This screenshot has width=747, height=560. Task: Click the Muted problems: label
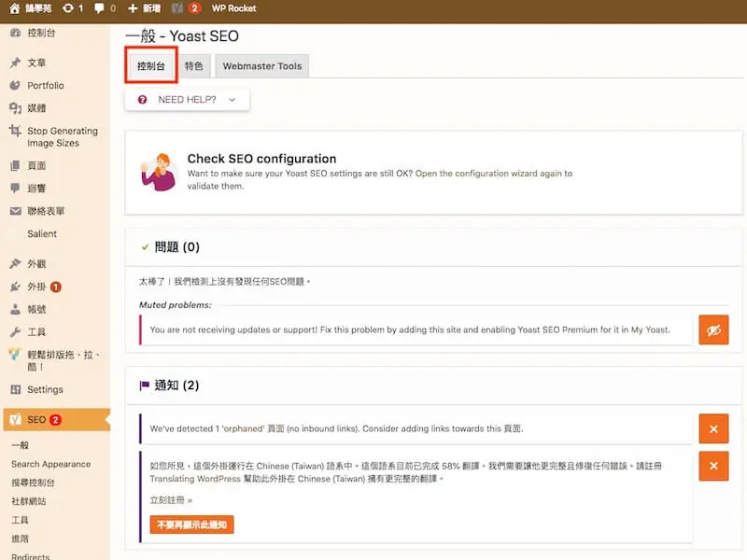[176, 305]
